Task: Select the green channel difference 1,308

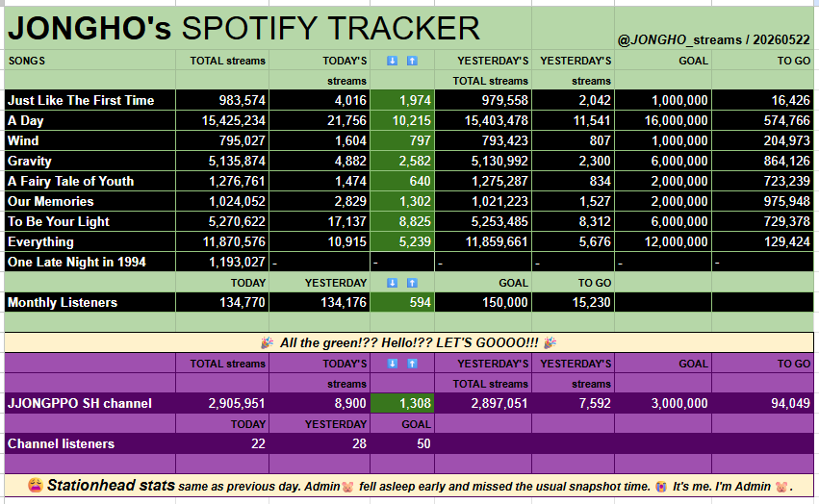Action: pyautogui.click(x=402, y=403)
